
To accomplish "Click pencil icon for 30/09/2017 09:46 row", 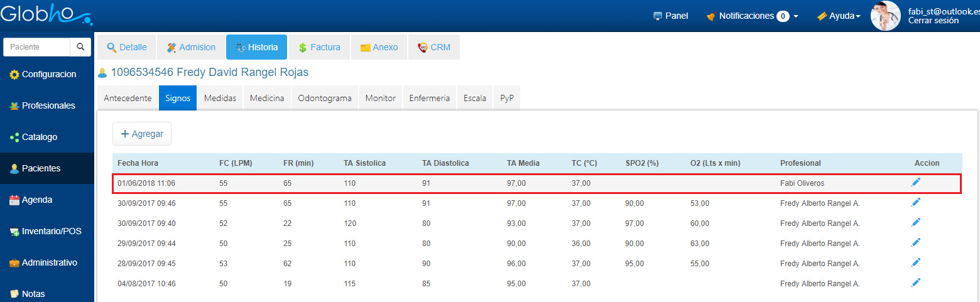I will pyautogui.click(x=916, y=203).
